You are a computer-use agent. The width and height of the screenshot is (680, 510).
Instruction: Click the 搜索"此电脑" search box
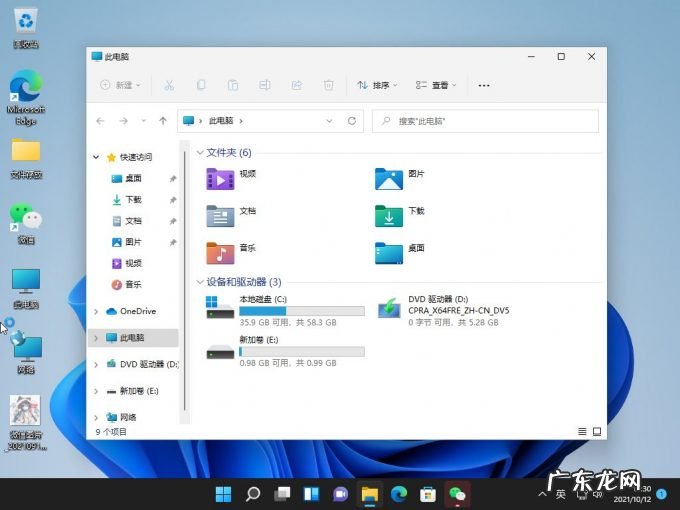click(485, 121)
